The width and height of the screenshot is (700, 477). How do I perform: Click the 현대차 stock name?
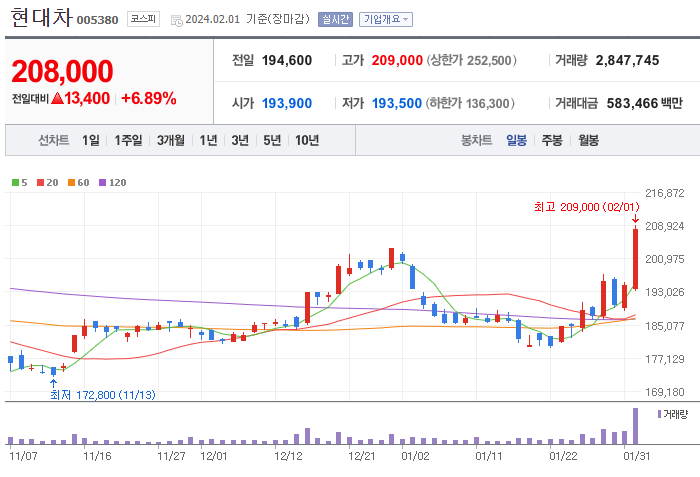coord(41,17)
